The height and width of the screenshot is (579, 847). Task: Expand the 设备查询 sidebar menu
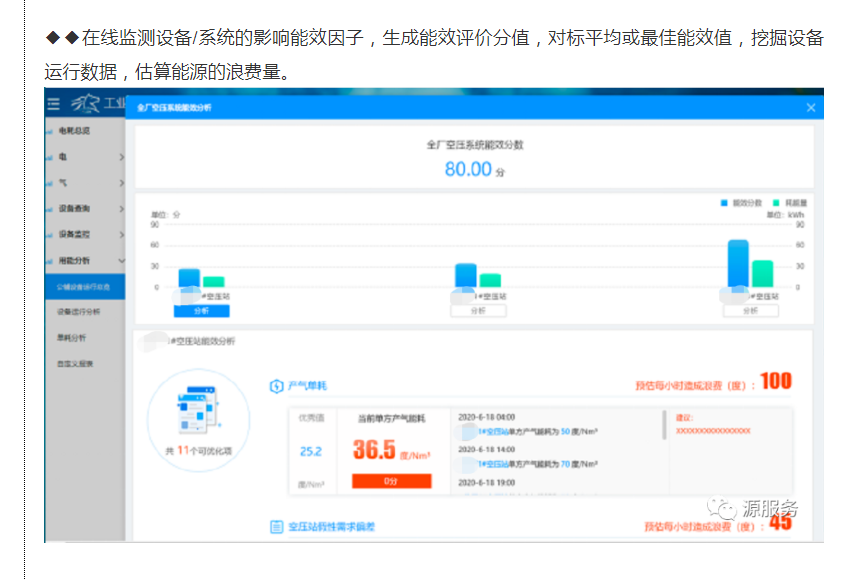pos(121,209)
